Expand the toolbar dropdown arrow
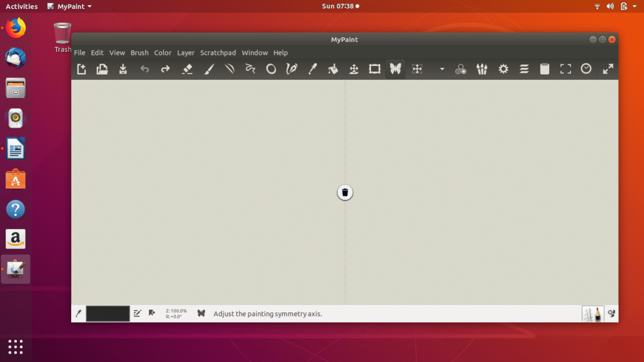 [x=442, y=69]
